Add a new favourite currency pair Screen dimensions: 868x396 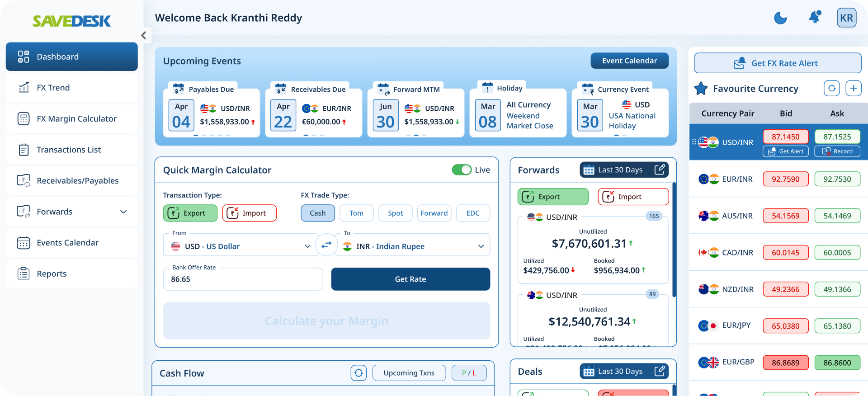[x=854, y=88]
